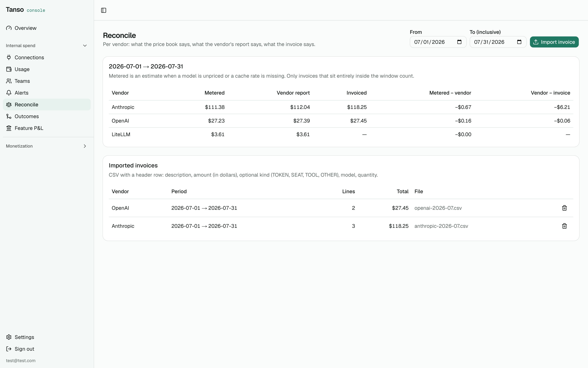588x368 pixels.
Task: Click the anthropic-2026-07.csv file name
Action: tap(441, 226)
